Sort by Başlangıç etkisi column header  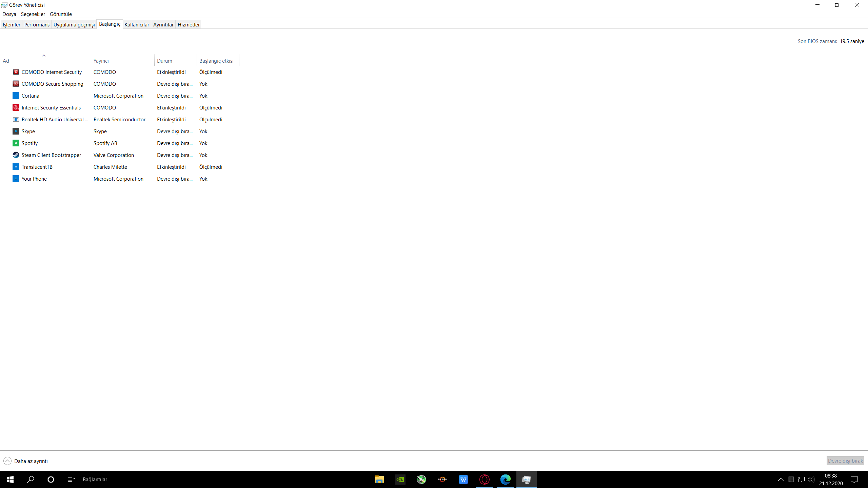tap(218, 60)
